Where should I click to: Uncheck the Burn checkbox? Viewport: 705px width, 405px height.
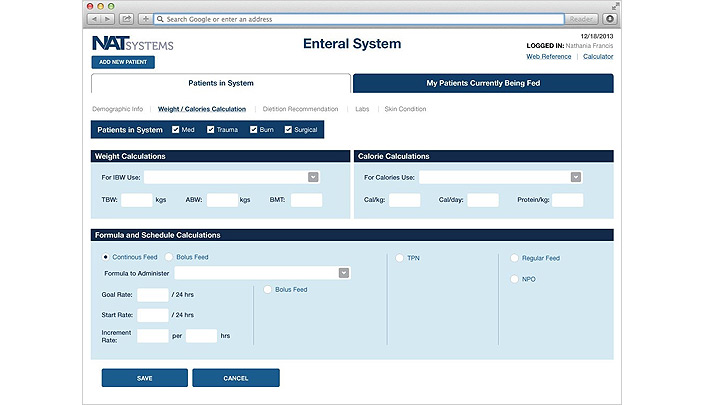254,129
